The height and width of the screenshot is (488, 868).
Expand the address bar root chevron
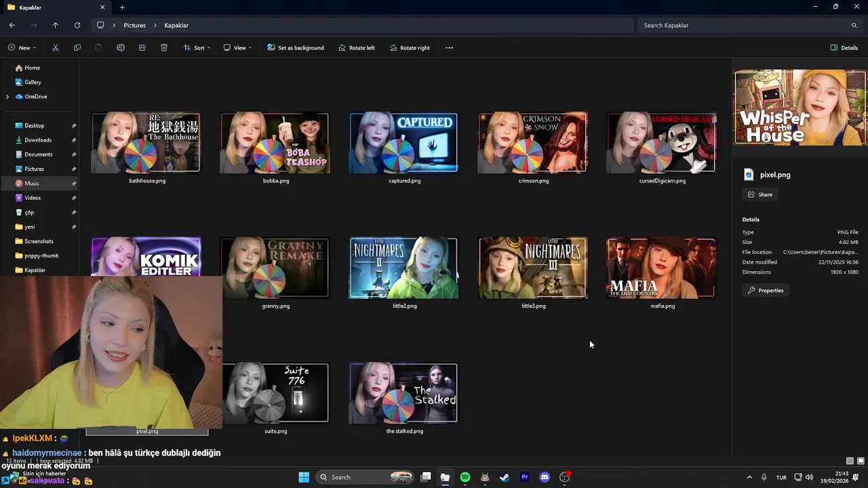[114, 25]
